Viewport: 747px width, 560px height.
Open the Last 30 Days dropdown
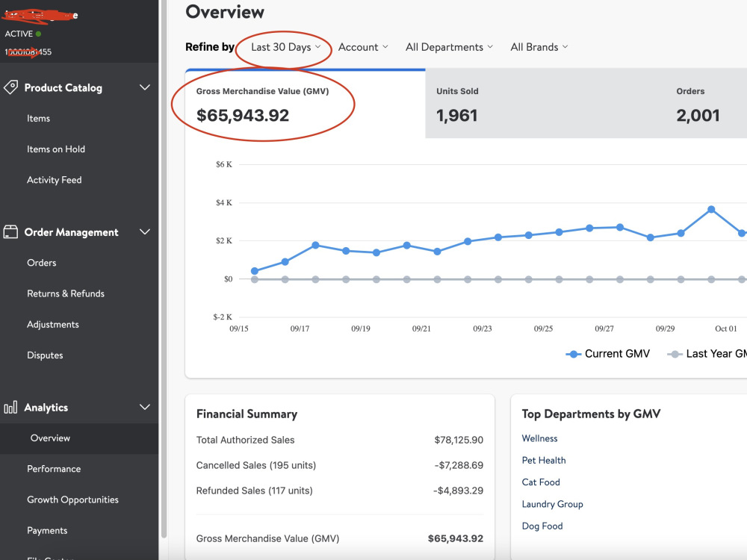[286, 47]
